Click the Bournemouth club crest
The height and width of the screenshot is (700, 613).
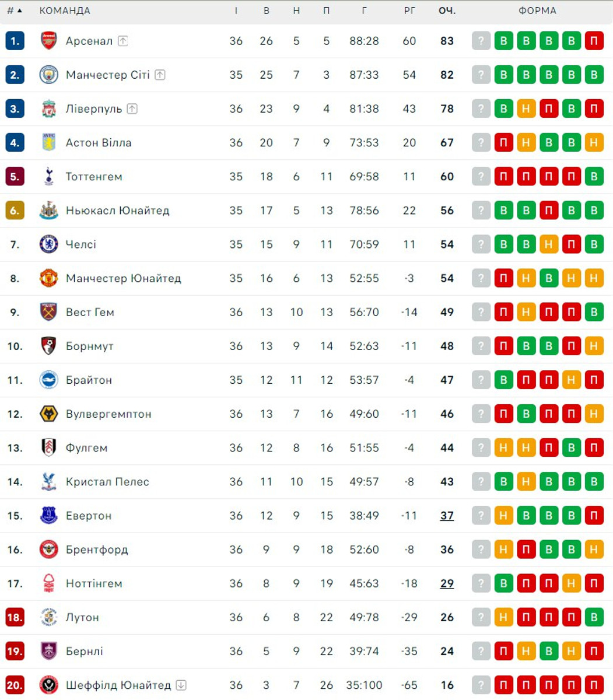point(49,346)
